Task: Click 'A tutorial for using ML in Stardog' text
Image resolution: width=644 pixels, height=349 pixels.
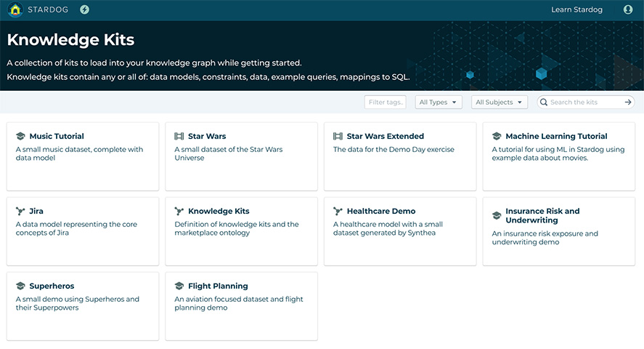Action: point(558,153)
